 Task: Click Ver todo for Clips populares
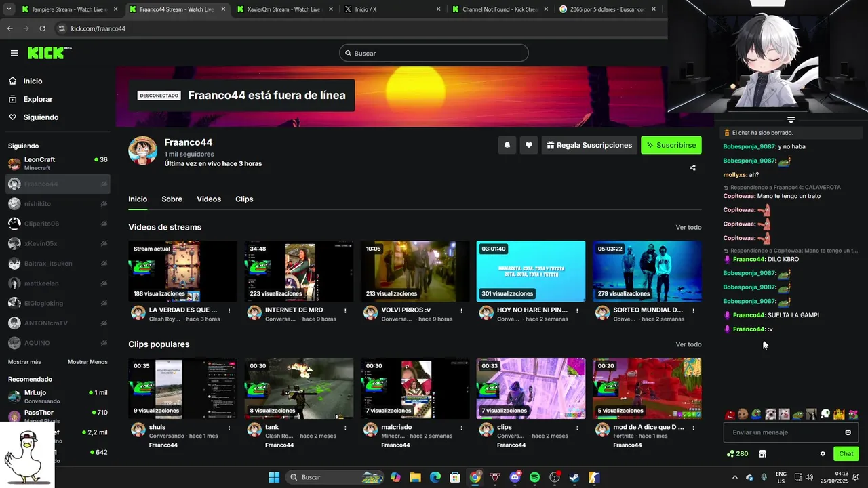(x=688, y=344)
